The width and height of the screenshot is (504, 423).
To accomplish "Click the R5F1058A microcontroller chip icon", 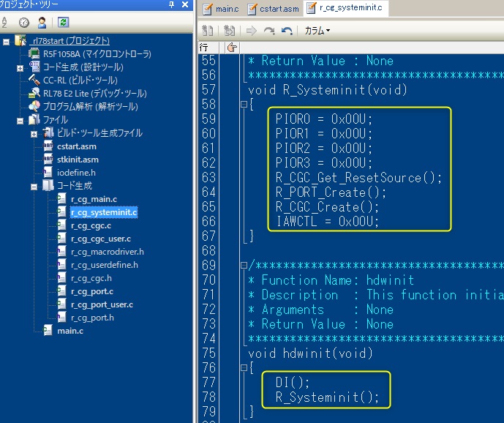I will pos(34,53).
